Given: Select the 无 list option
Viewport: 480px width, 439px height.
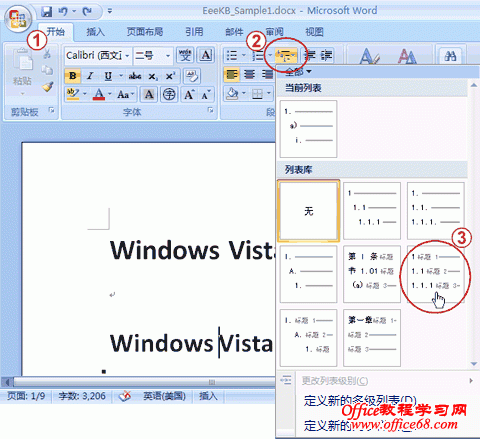Looking at the screenshot, I should pos(309,211).
